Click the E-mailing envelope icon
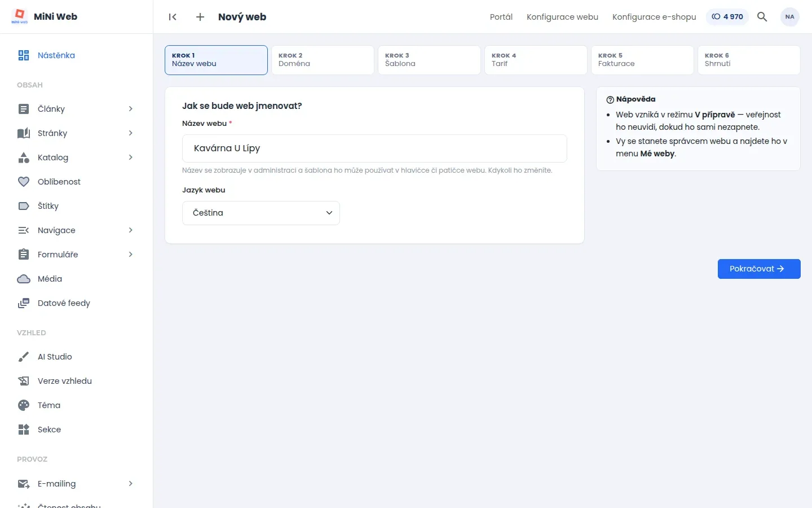The image size is (812, 508). click(24, 484)
